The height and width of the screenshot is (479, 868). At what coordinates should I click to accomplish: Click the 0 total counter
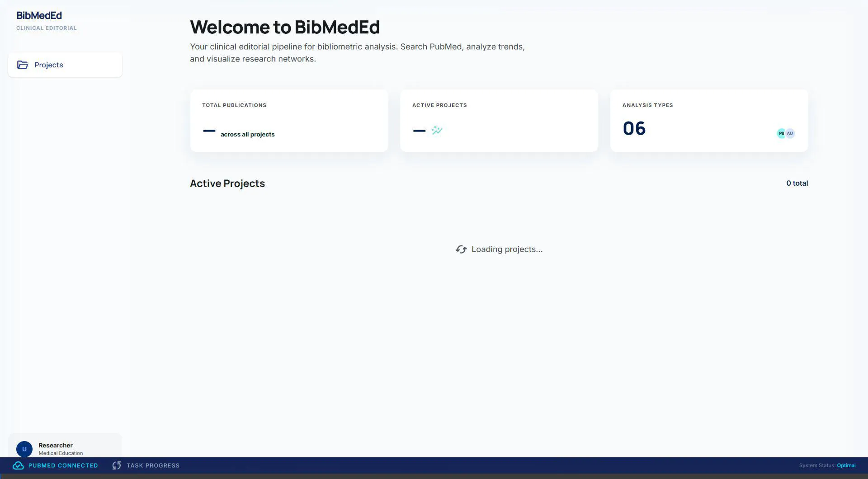pyautogui.click(x=797, y=183)
